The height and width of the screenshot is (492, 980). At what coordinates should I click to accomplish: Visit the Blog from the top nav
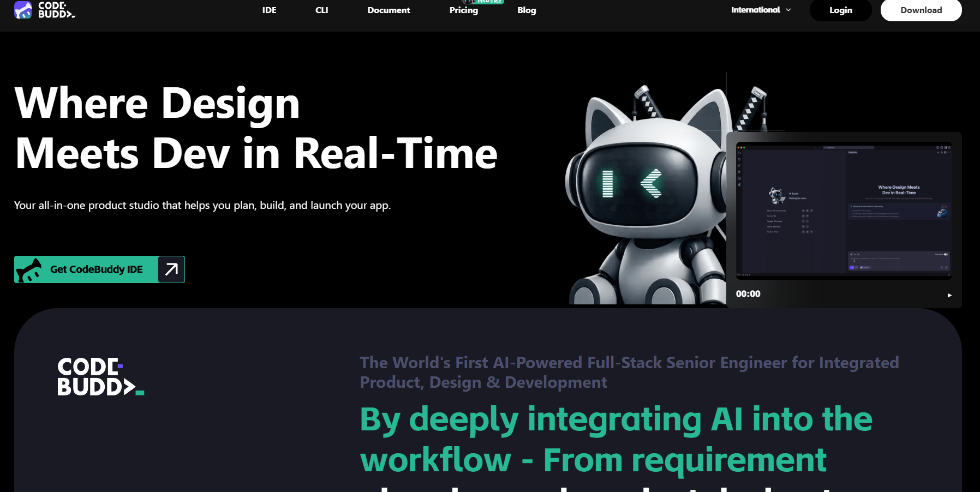[x=527, y=10]
